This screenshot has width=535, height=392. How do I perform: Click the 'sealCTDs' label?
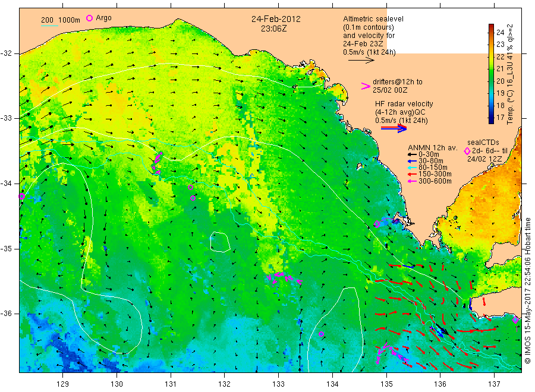coord(483,143)
